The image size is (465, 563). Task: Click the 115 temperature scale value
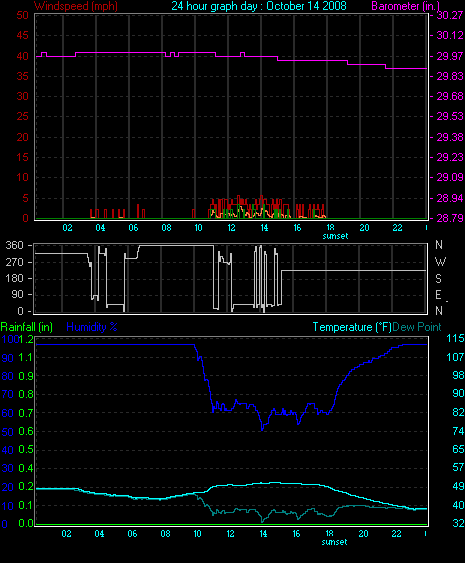(455, 338)
